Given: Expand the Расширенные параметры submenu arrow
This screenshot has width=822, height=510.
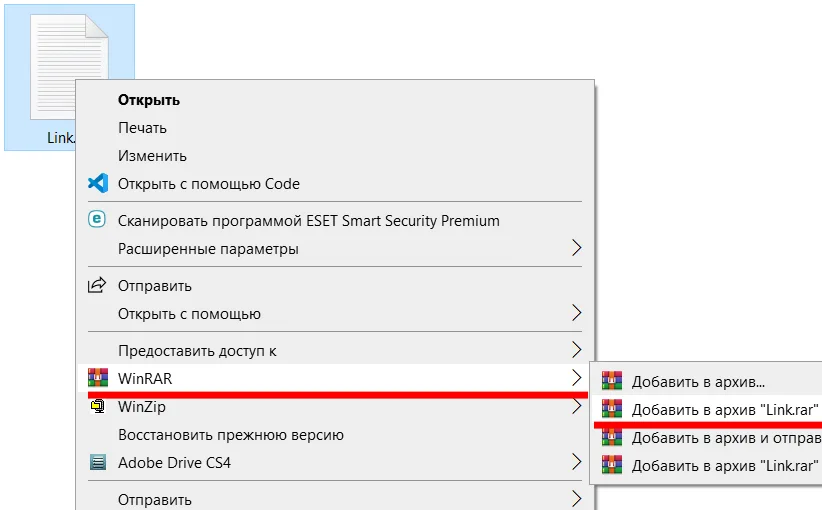Looking at the screenshot, I should point(575,248).
